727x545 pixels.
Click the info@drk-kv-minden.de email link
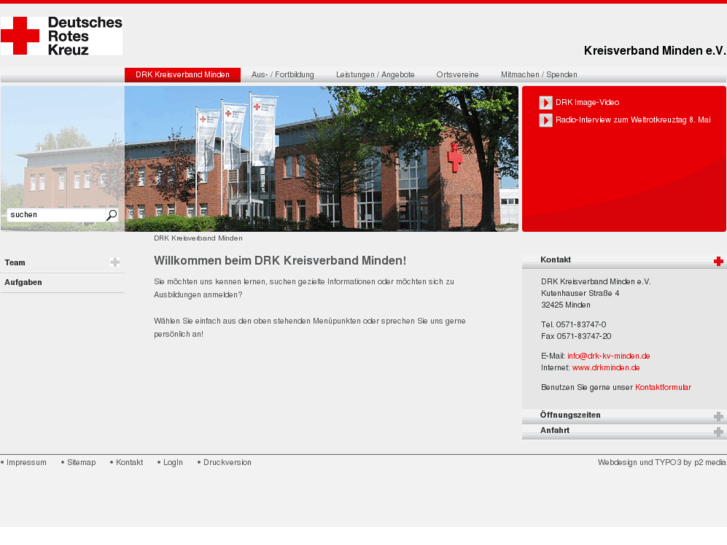pos(608,356)
